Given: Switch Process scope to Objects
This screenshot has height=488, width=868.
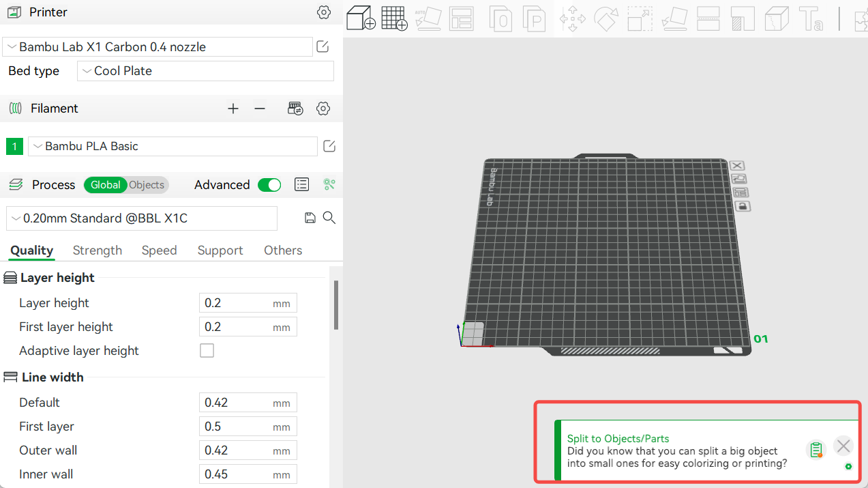Looking at the screenshot, I should click(147, 185).
